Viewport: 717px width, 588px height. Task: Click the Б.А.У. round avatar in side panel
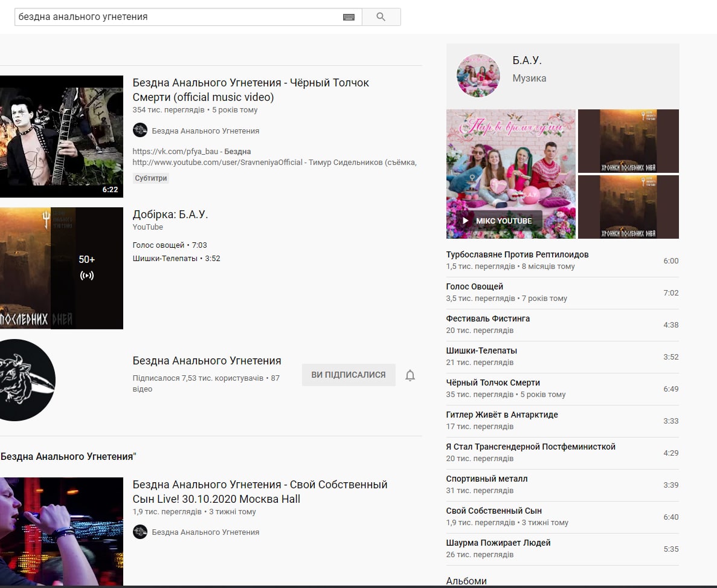pos(478,76)
